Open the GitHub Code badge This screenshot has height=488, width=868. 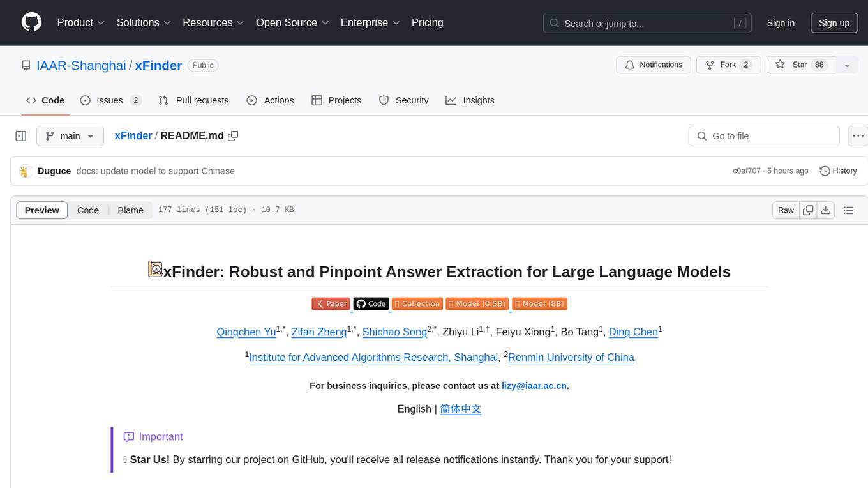(x=371, y=304)
